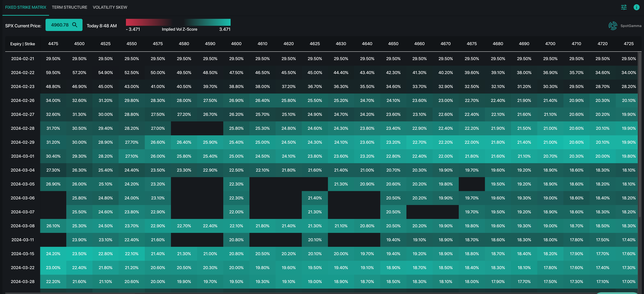Select the Fixed Strike Matrix tab
Screen dimensions: 644x294
coord(25,7)
